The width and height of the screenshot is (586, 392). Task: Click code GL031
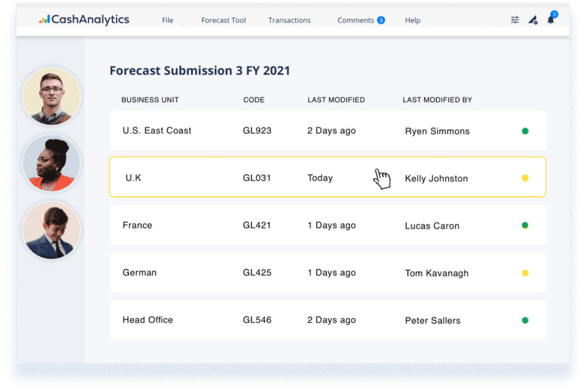257,177
